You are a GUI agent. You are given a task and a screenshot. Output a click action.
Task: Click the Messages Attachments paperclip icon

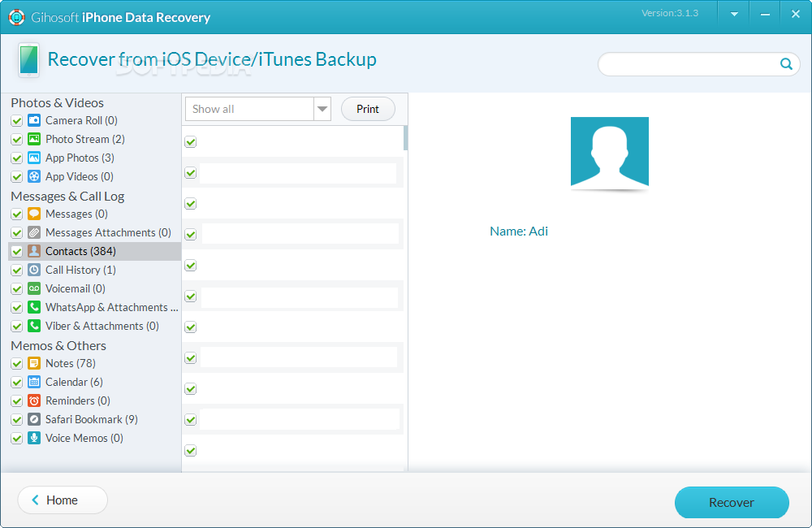point(34,232)
